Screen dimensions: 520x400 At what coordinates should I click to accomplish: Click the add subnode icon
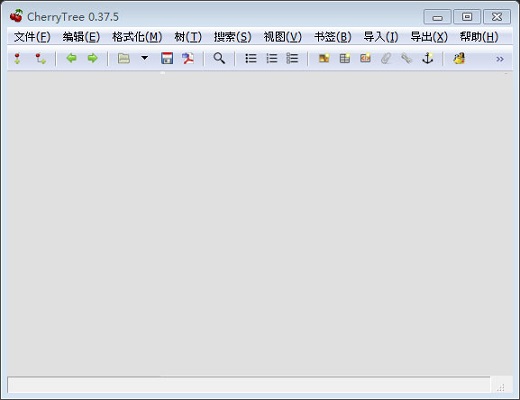(41, 59)
